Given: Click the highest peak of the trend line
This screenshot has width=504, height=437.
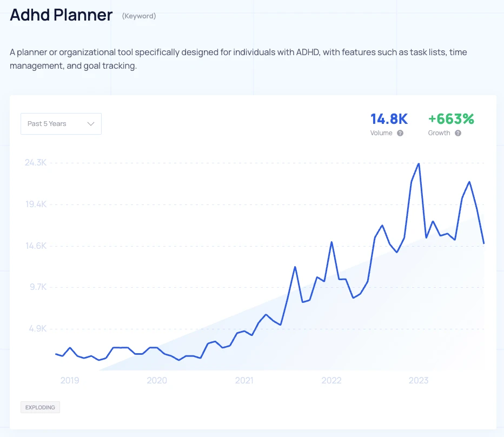Looking at the screenshot, I should pyautogui.click(x=419, y=163).
